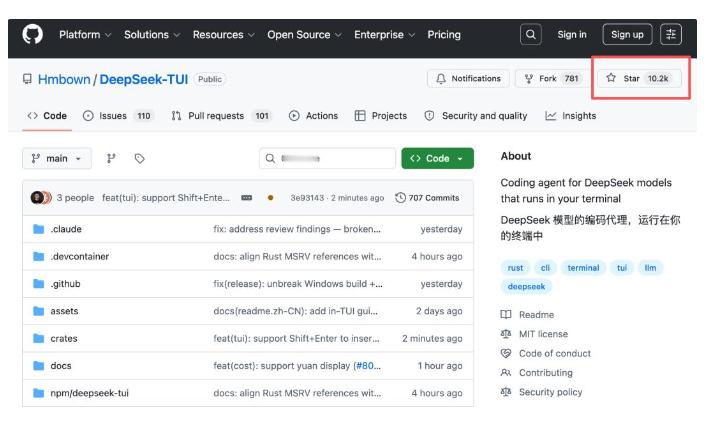
Task: Click the clock icon by 707 Commits
Action: click(x=400, y=197)
